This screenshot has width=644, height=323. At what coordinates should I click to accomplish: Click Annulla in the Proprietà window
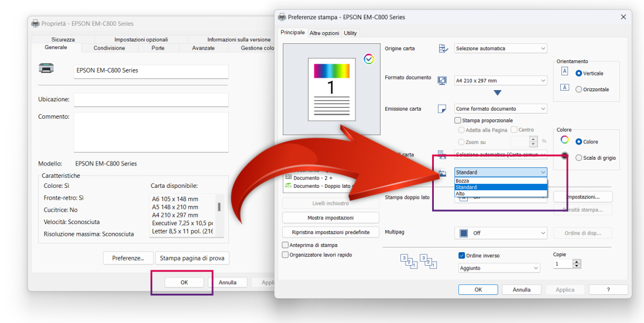click(x=228, y=283)
